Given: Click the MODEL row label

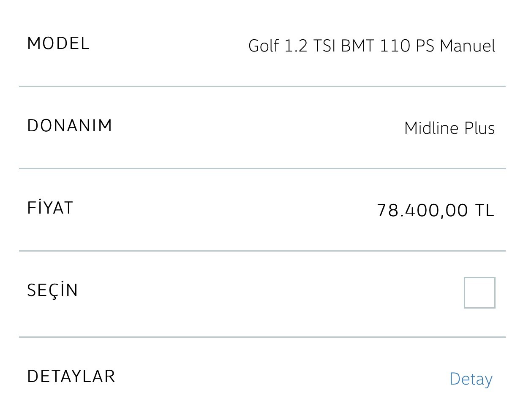Looking at the screenshot, I should coord(58,43).
